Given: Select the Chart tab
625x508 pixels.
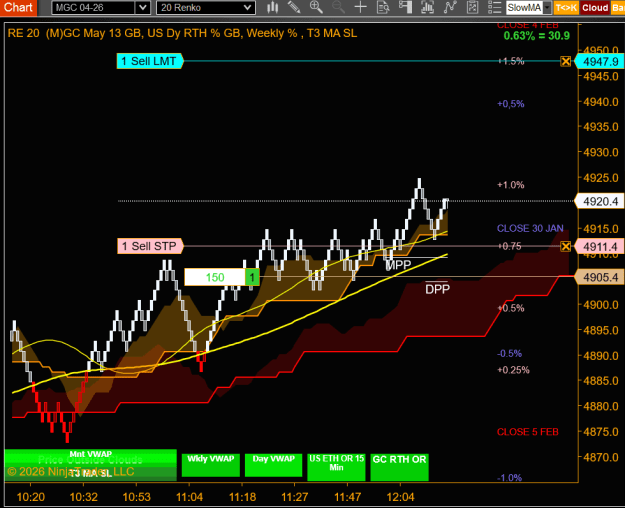Looking at the screenshot, I should click(18, 8).
